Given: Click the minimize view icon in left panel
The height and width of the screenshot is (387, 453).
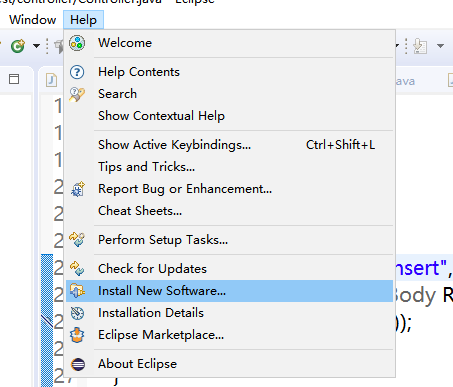Looking at the screenshot, I should click(x=14, y=79).
